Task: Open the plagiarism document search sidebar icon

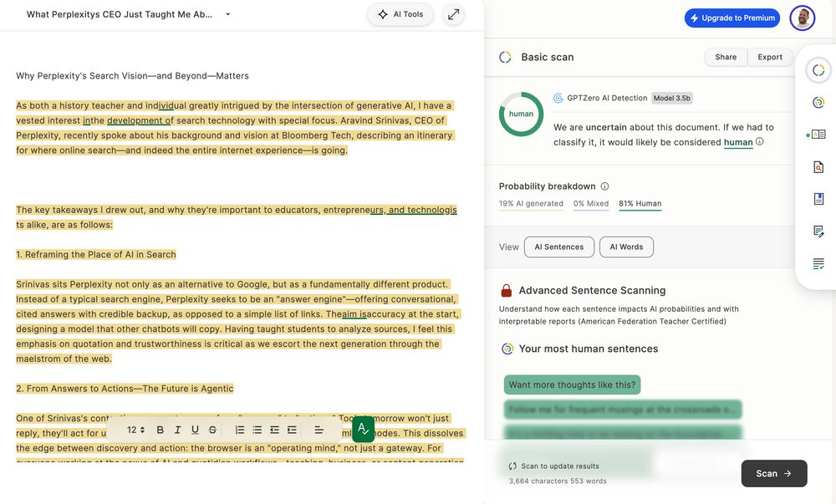Action: coord(818,167)
